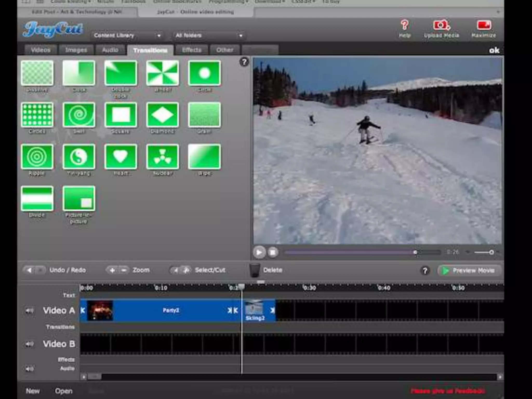Viewport: 532px width, 399px height.
Task: Click the Upload Media camera icon
Action: pyautogui.click(x=441, y=25)
